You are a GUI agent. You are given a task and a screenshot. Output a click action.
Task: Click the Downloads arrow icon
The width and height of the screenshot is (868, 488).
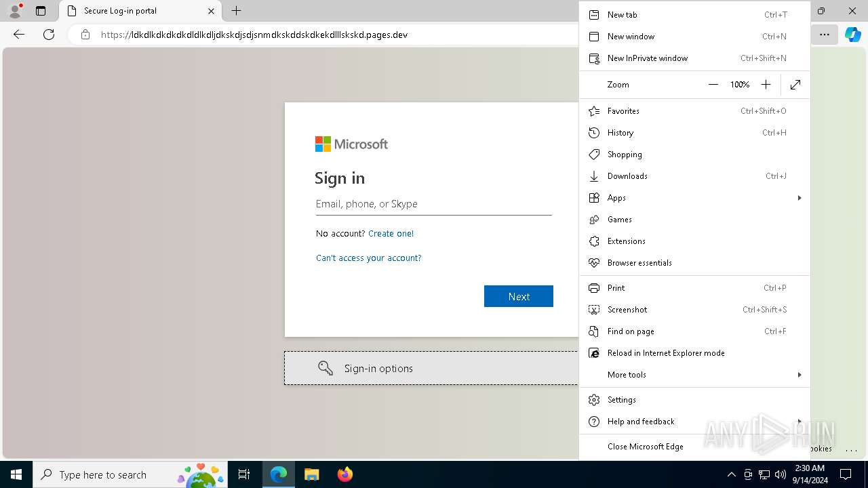coord(594,176)
